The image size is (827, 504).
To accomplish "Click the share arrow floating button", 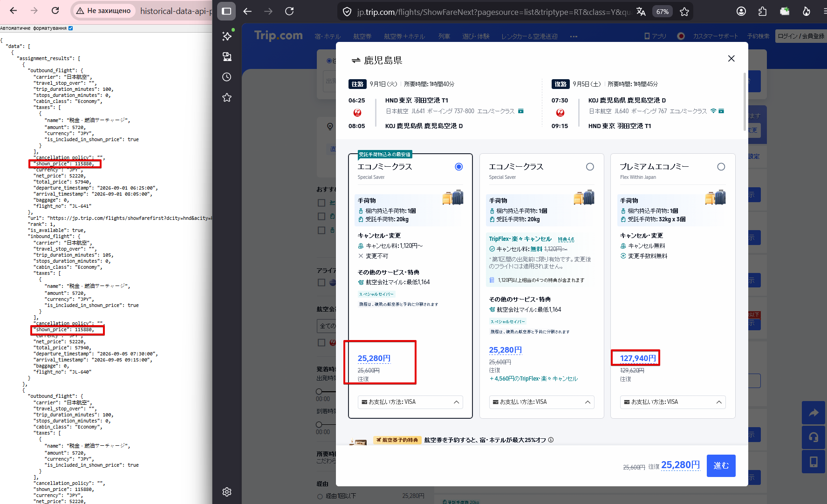I will coord(813,413).
